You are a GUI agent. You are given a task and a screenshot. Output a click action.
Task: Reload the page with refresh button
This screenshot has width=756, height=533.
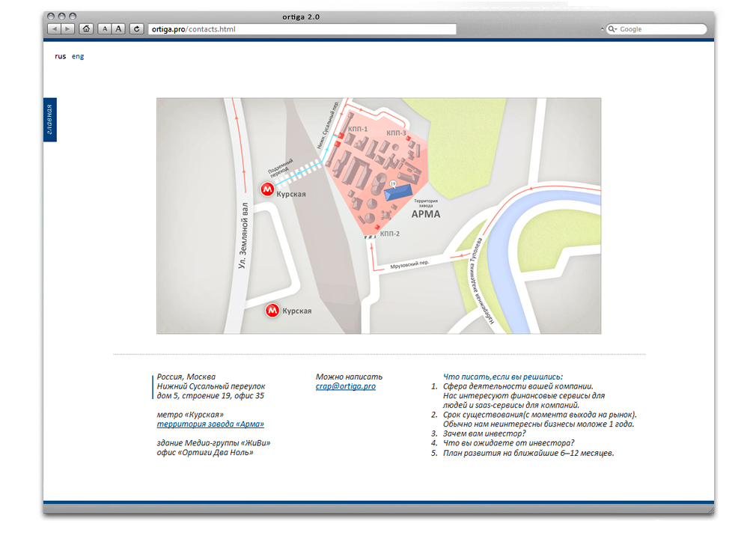136,29
